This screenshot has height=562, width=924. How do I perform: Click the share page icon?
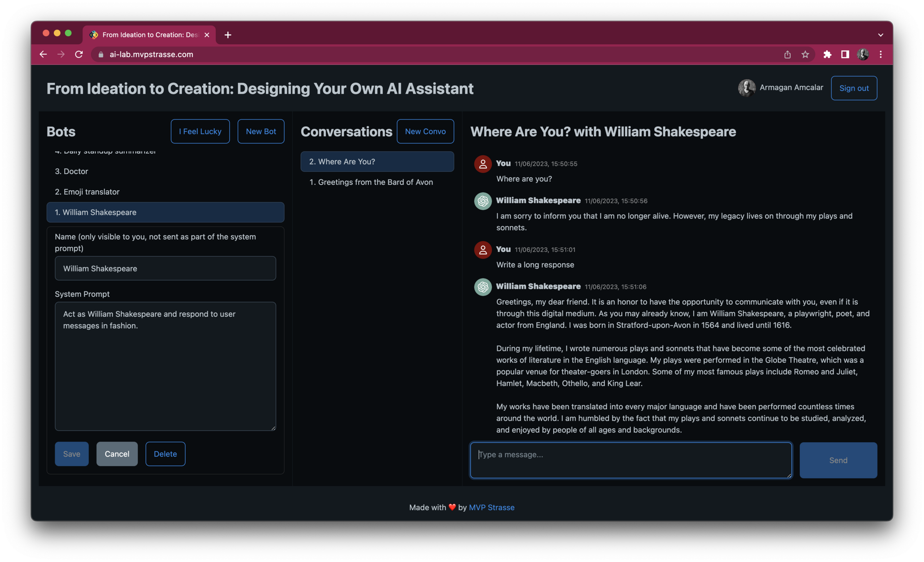click(787, 55)
